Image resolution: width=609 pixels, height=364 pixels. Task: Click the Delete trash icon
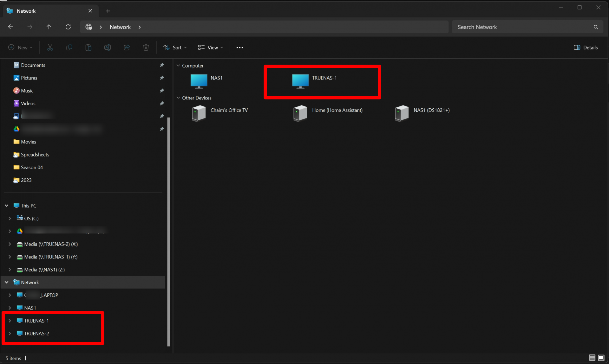[x=146, y=48]
